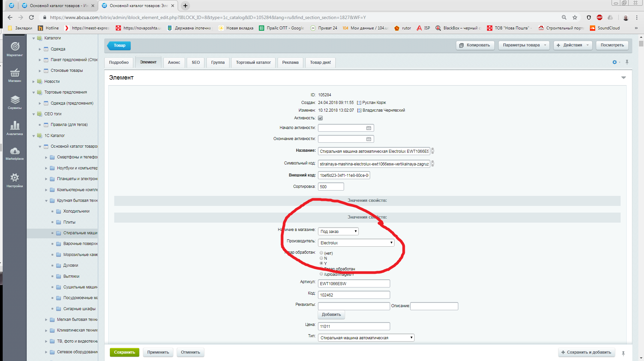This screenshot has width=644, height=361.
Task: Collapse the Крупная бытовая техника tree node
Action: [46, 201]
